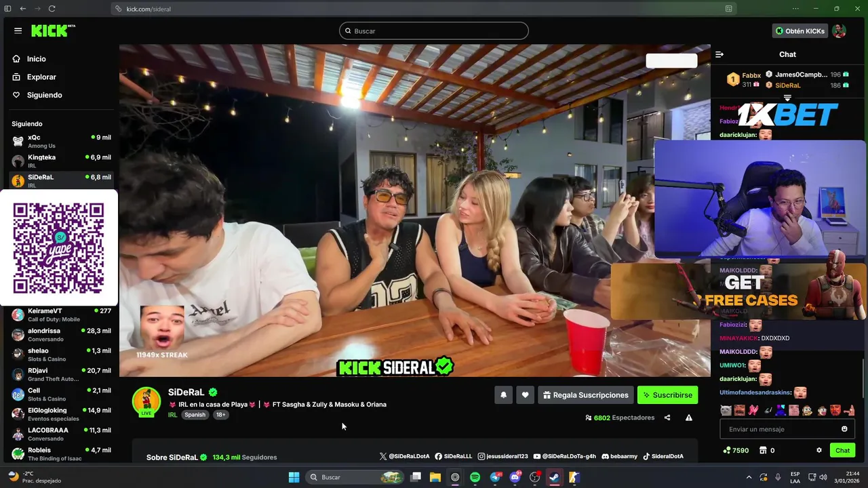Screen dimensions: 868x488
Task: Open the hamburger menu next to Kick logo
Action: [x=18, y=30]
